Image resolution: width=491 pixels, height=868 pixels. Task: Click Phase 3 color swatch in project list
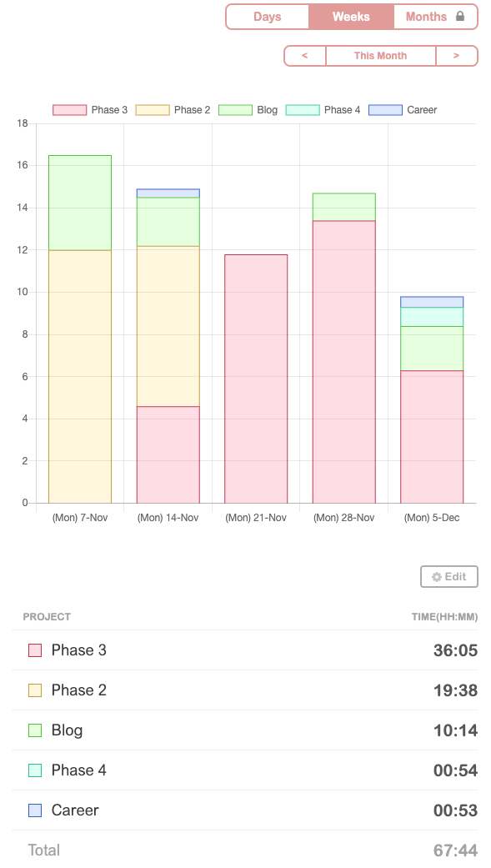35,650
